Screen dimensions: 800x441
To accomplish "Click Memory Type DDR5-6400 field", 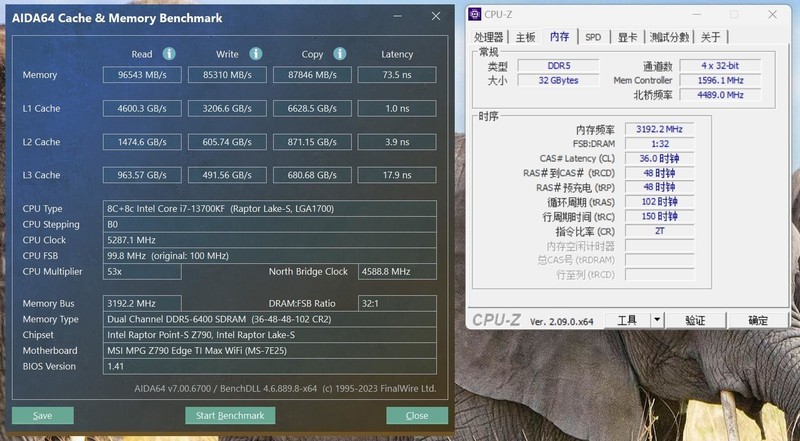I will point(269,319).
